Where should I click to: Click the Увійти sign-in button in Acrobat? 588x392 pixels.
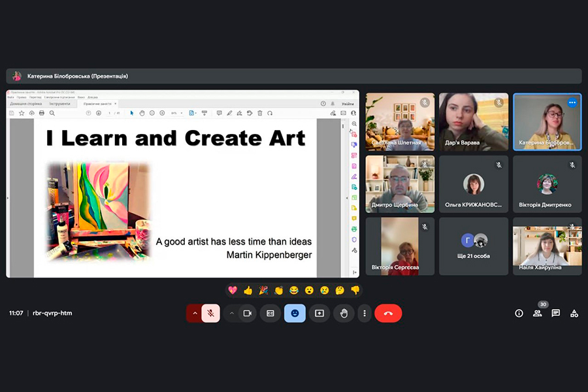click(x=348, y=104)
